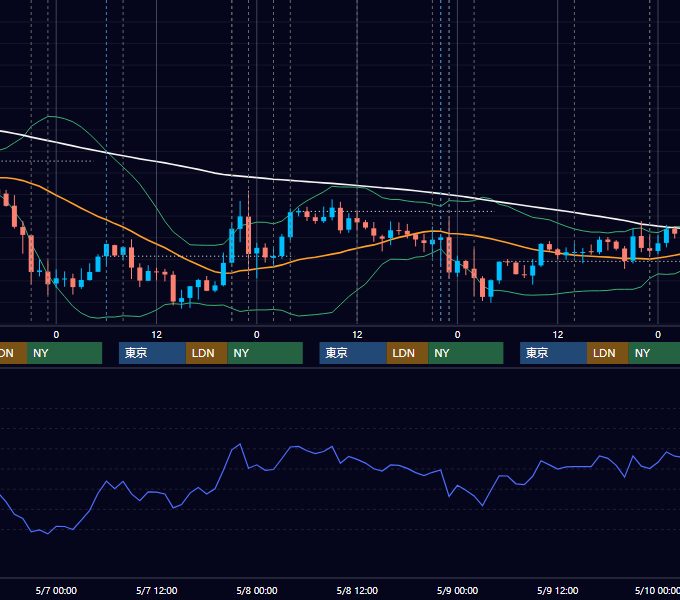Select the 東京 session bar for 5/7
Screen dimensions: 680x600
pos(152,353)
